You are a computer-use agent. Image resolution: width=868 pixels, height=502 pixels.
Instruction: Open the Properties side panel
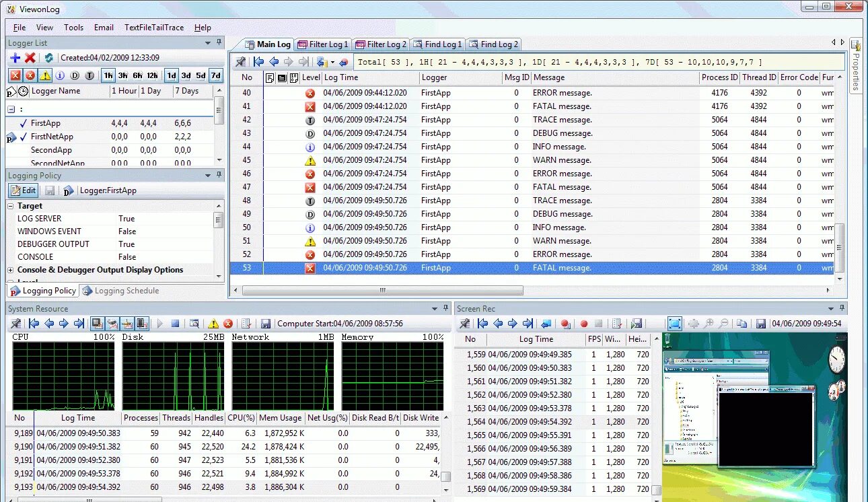(x=856, y=65)
